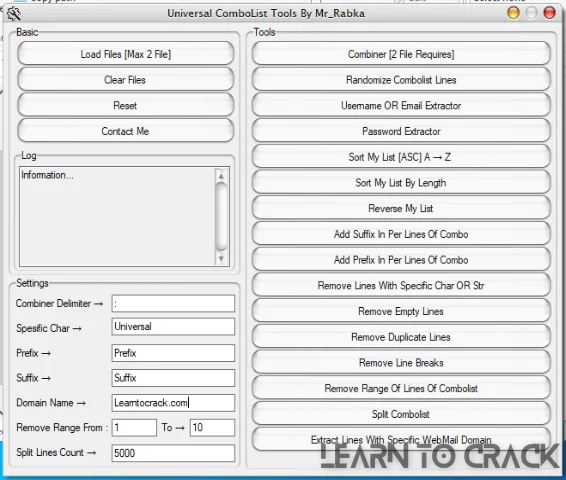Image resolution: width=566 pixels, height=480 pixels.
Task: Click the Domain Name field with Learntocrack.com
Action: click(x=173, y=403)
